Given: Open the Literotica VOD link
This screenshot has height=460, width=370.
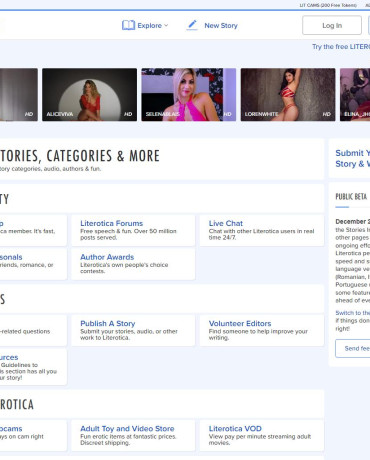Looking at the screenshot, I should (x=235, y=429).
